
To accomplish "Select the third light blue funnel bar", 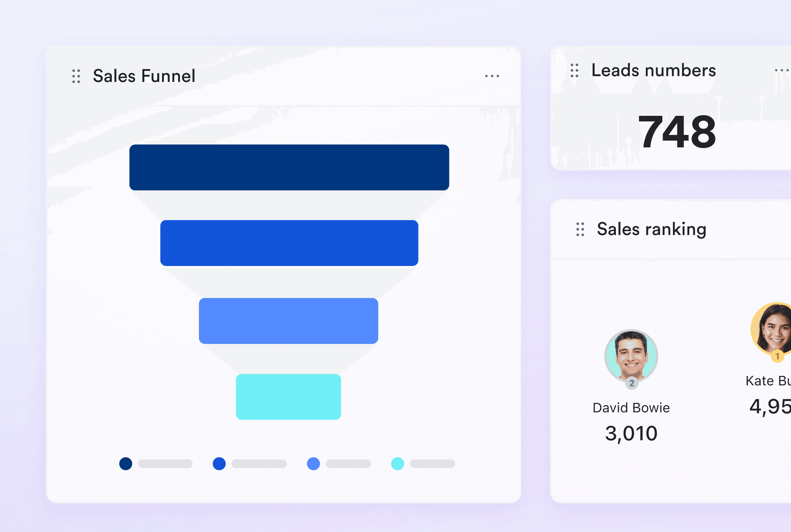I will click(288, 321).
